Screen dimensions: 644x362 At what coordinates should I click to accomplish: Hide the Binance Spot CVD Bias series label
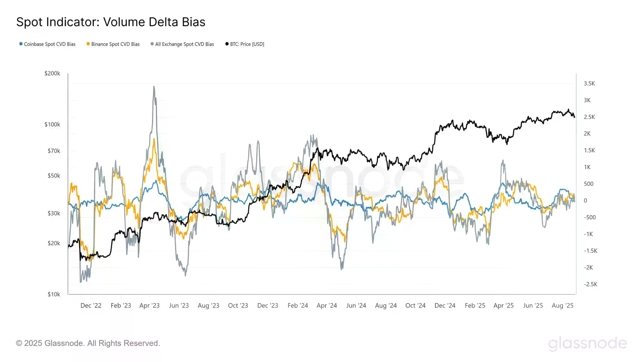click(x=115, y=44)
